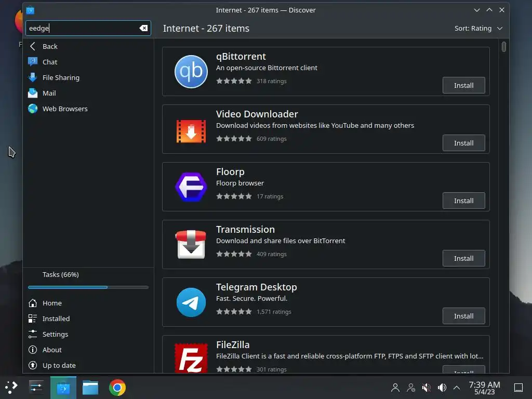Click the FileZilla app icon
Screen dimensions: 532x399
click(191, 358)
